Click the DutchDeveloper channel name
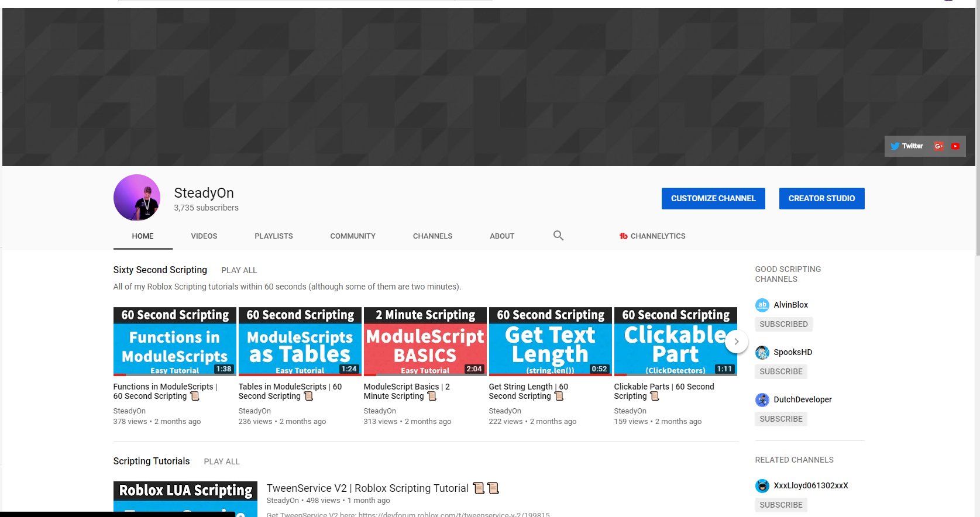The image size is (980, 517). click(803, 399)
